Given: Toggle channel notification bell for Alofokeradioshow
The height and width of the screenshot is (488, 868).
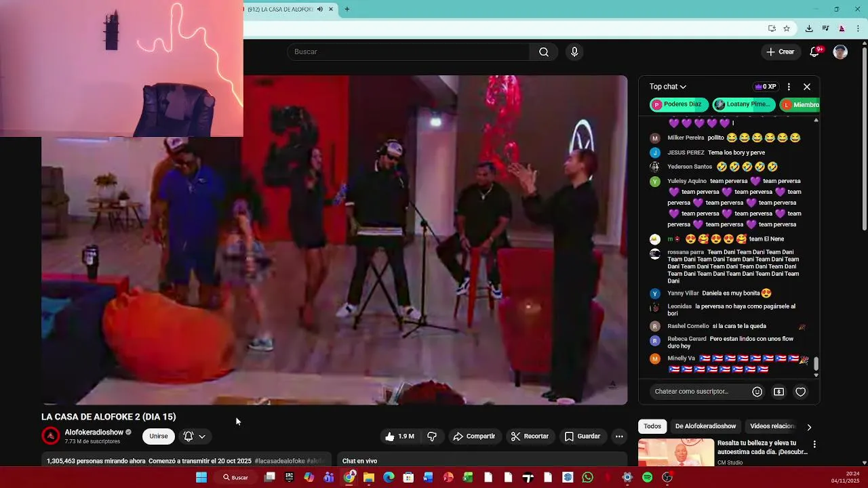Looking at the screenshot, I should coord(189,436).
